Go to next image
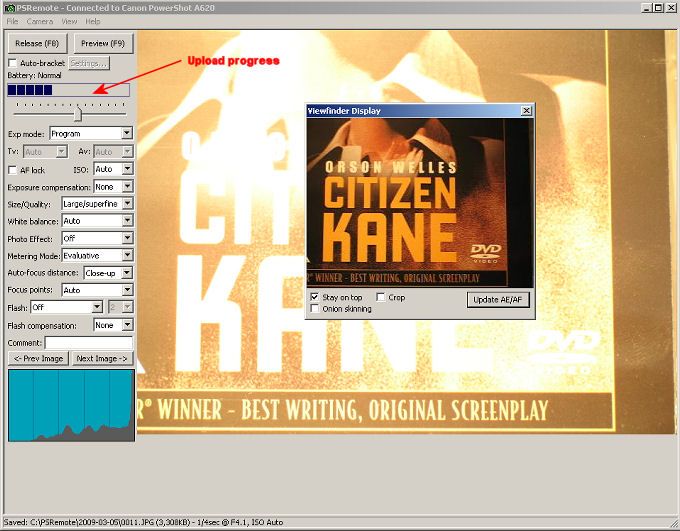 tap(102, 358)
